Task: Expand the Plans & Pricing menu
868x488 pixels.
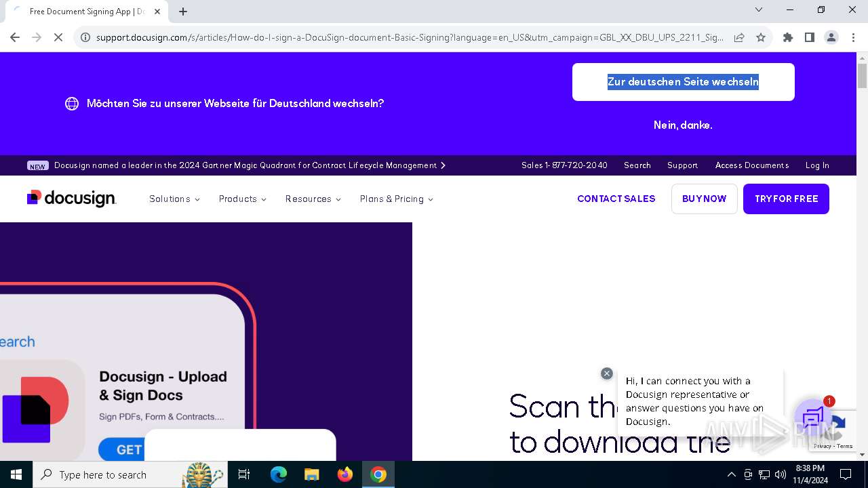Action: tap(397, 199)
